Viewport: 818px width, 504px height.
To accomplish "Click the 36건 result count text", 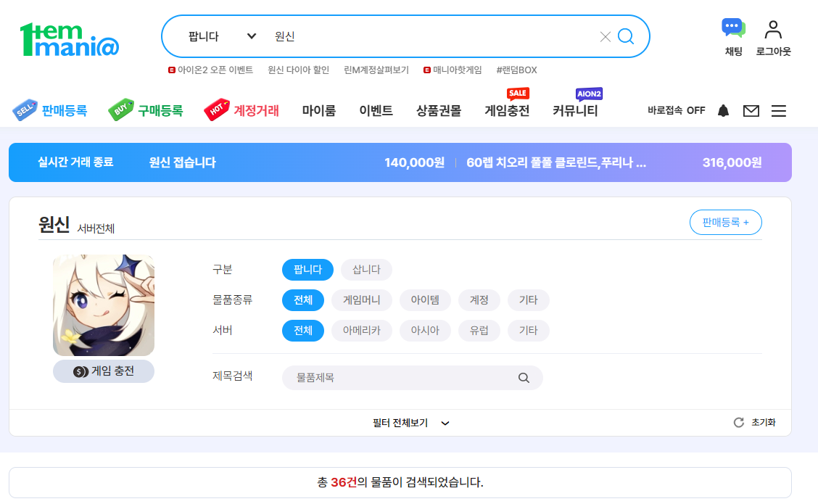I will point(344,482).
